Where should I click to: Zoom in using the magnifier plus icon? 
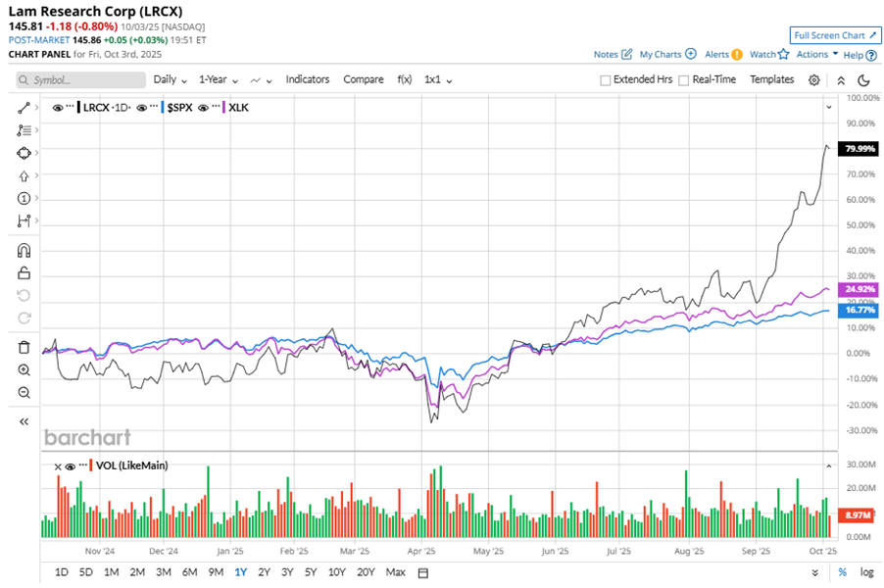[25, 369]
